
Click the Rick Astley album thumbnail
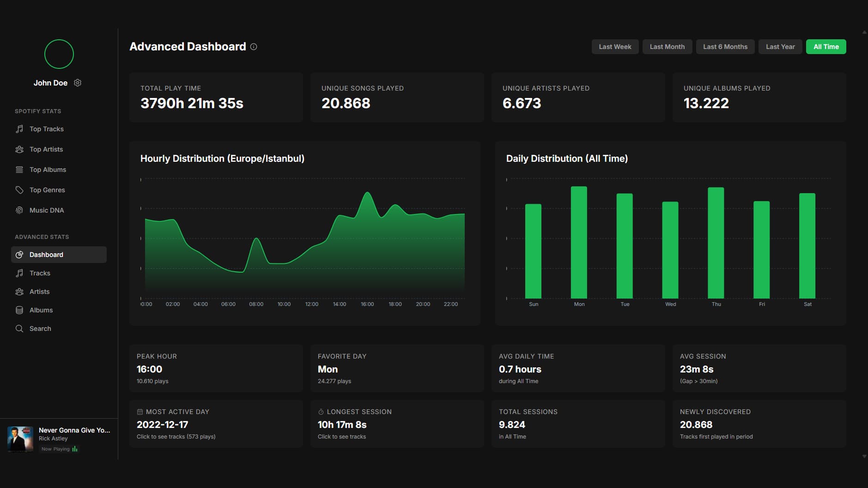pyautogui.click(x=20, y=439)
